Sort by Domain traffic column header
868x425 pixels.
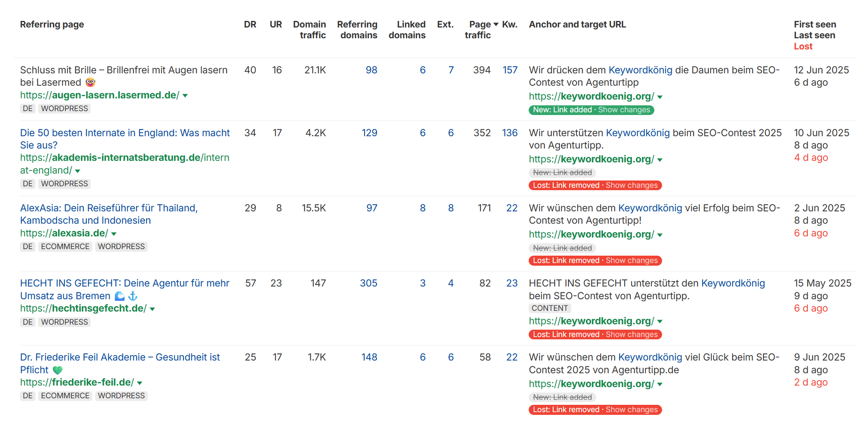[310, 30]
